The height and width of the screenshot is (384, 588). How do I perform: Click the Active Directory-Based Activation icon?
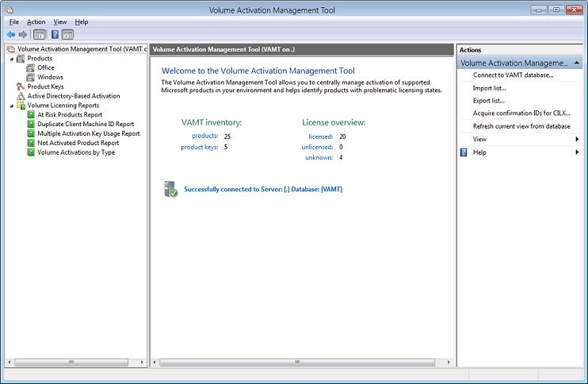click(21, 96)
